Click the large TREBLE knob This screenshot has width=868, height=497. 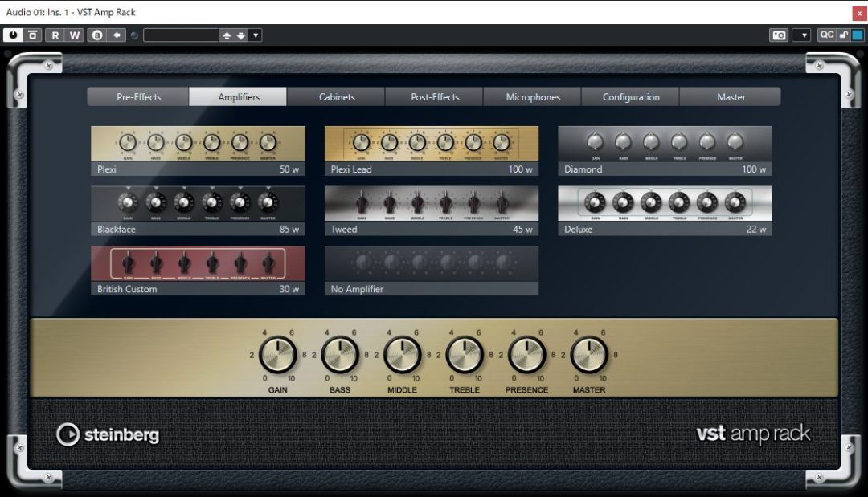[465, 355]
